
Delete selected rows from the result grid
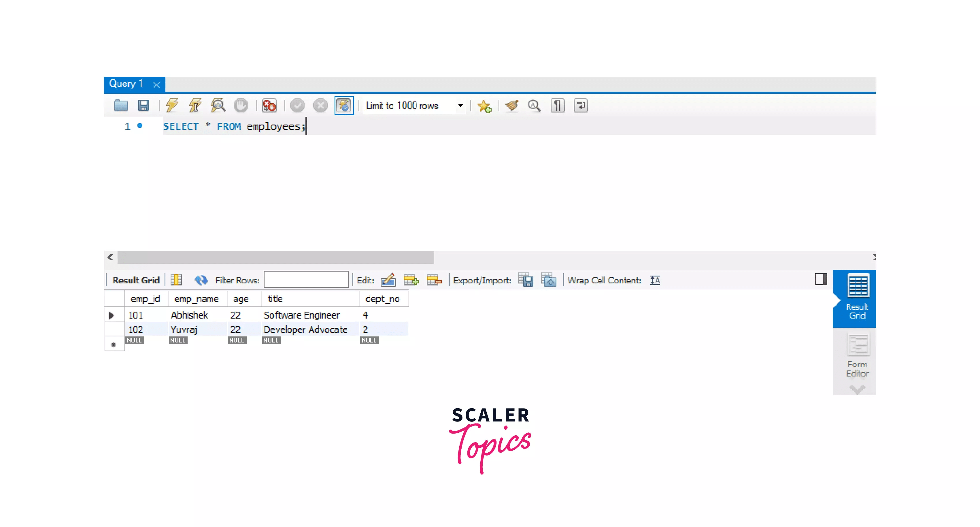coord(434,280)
